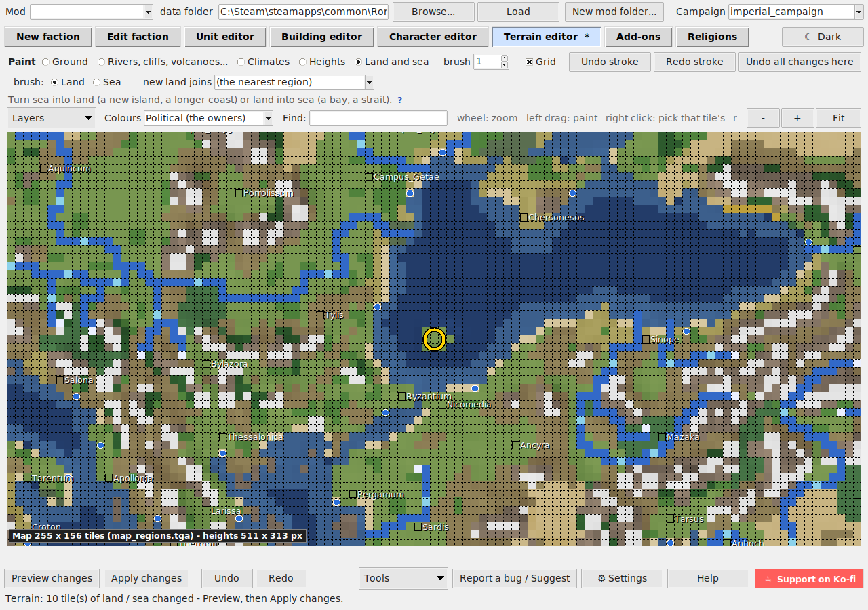
Task: Open the Character editor tab
Action: (x=433, y=37)
